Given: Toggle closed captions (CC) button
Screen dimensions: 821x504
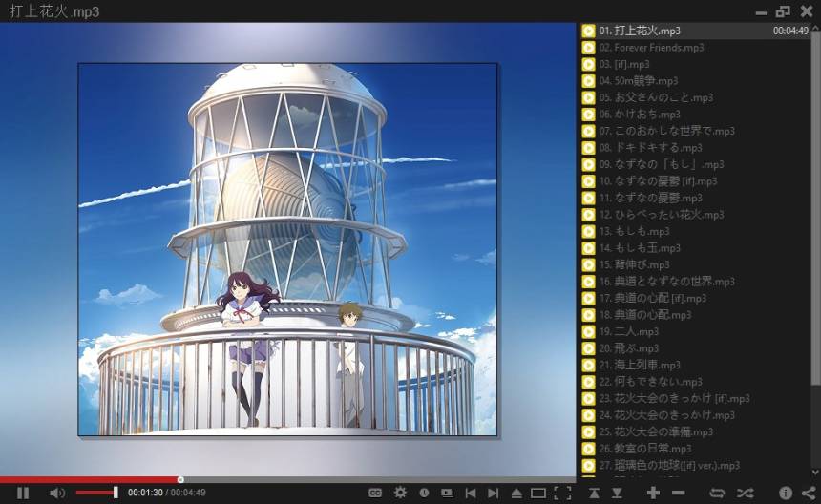Looking at the screenshot, I should (375, 493).
